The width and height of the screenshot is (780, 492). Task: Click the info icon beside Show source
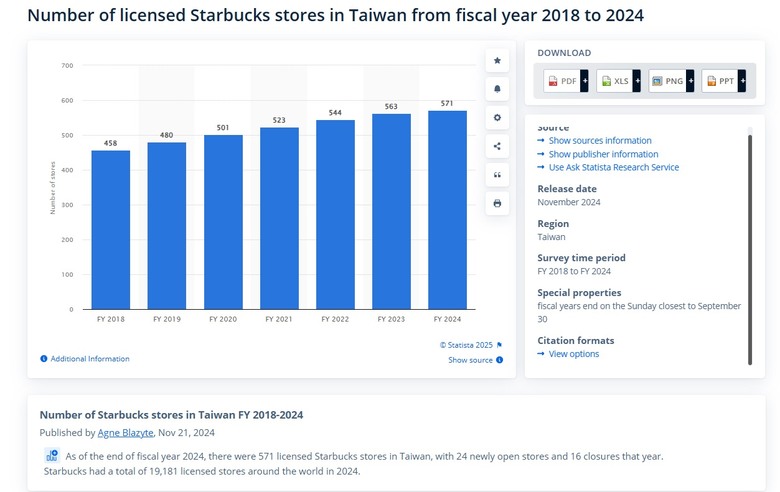[499, 360]
